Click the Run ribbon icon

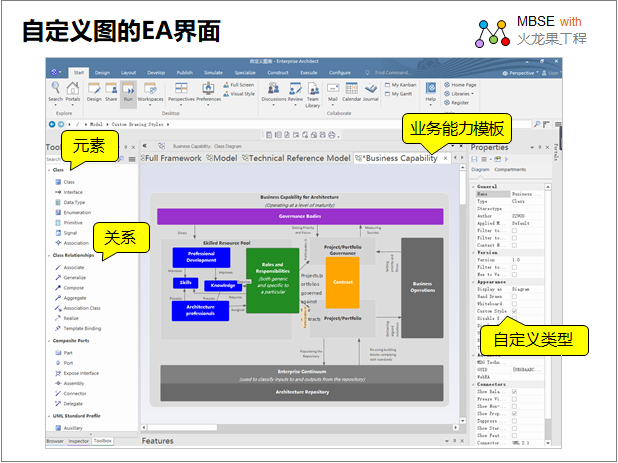tap(128, 87)
